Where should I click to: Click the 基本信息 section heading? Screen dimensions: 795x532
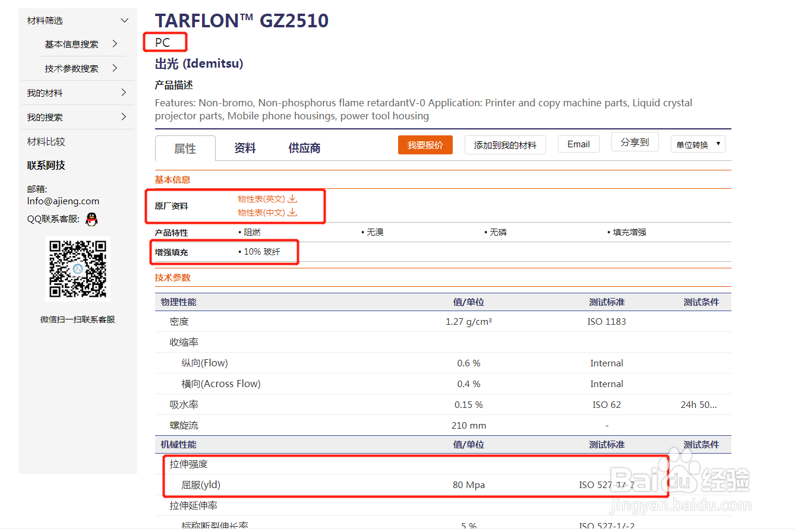click(x=172, y=179)
